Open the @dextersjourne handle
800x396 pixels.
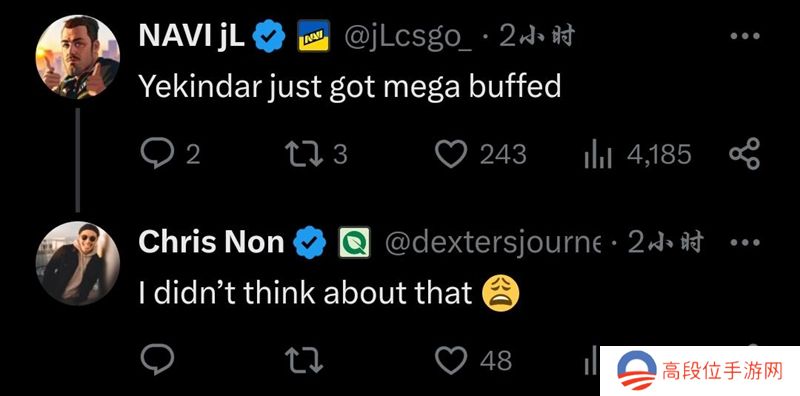click(492, 243)
